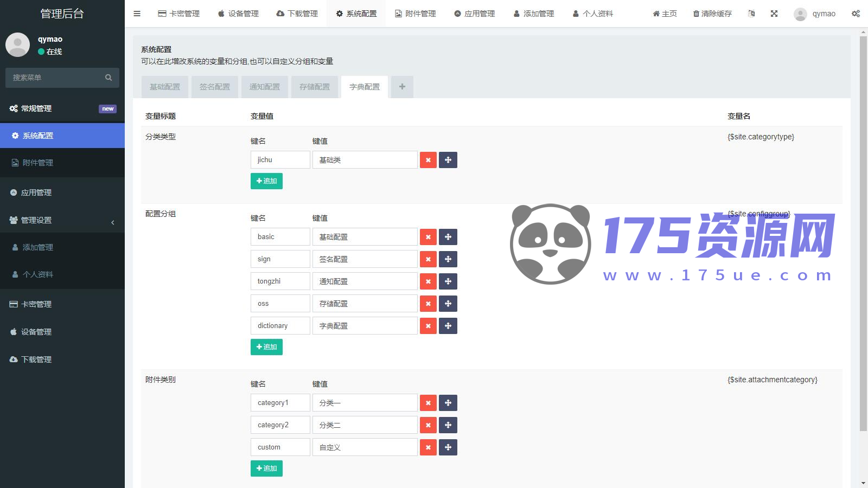868x488 pixels.
Task: Delete the category1 row
Action: (428, 403)
